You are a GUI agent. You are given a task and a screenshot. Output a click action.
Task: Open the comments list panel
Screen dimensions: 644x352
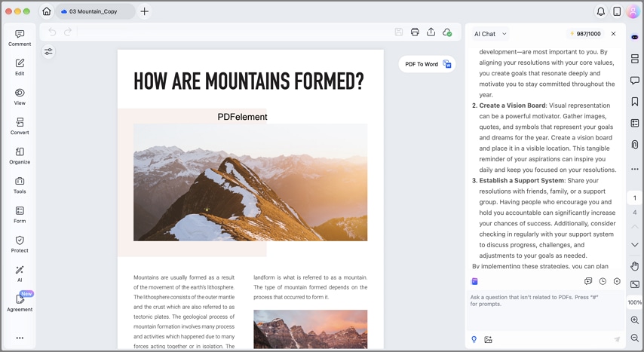tap(634, 80)
